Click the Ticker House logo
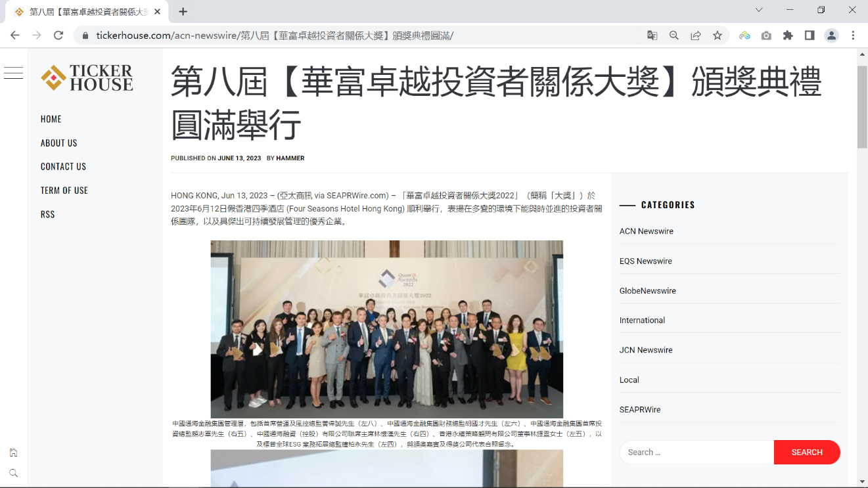 [87, 78]
